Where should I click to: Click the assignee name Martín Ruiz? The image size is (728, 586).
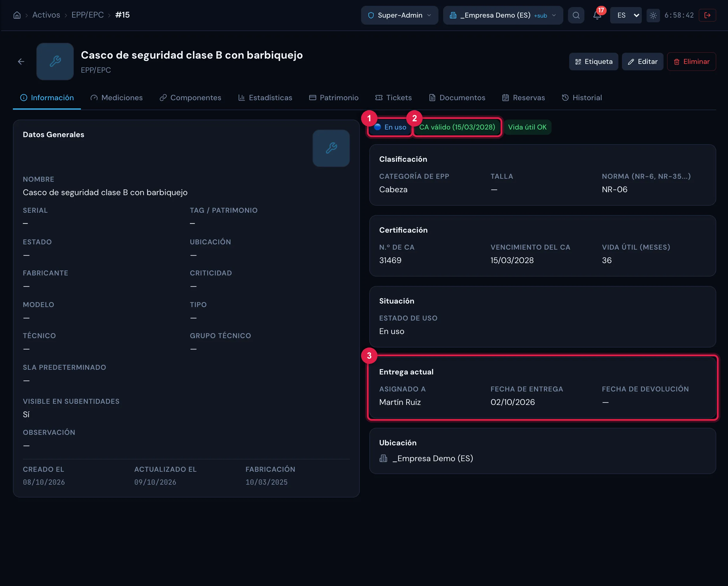pyautogui.click(x=400, y=402)
